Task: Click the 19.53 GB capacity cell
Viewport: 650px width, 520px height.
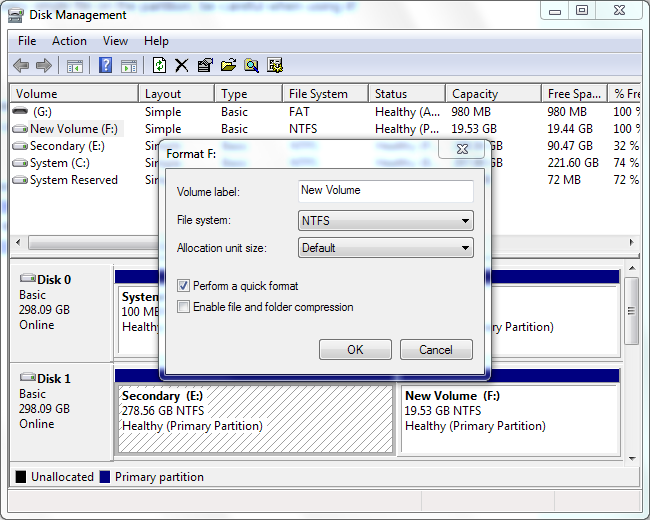Action: click(x=474, y=129)
